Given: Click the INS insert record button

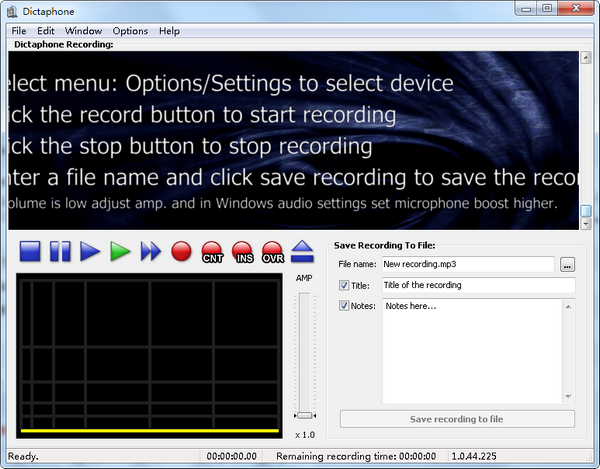Looking at the screenshot, I should (x=242, y=251).
